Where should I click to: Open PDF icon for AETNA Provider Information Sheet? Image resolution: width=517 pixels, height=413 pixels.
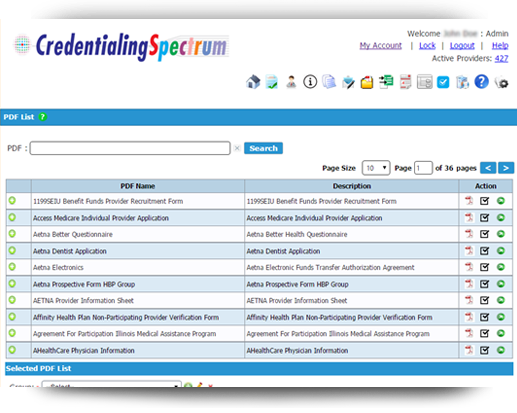pyautogui.click(x=469, y=300)
